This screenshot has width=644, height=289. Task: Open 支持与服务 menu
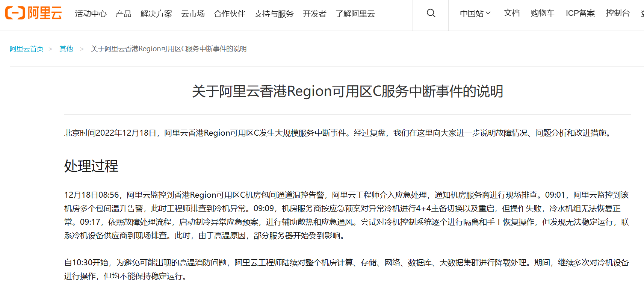pos(274,14)
